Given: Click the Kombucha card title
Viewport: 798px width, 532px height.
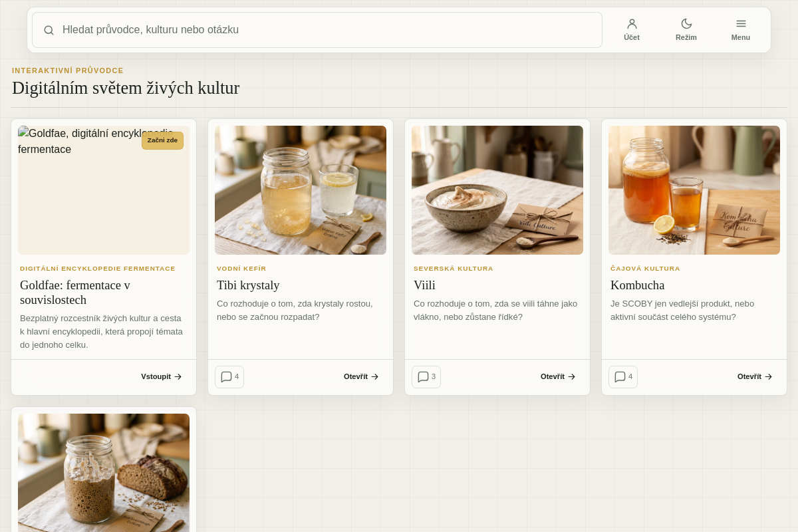Looking at the screenshot, I should click(x=638, y=285).
